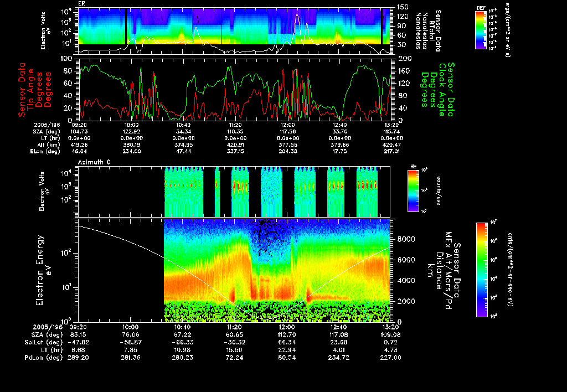
Task: Click the 200 tick on Clock Angle axis
Action: tap(404, 59)
